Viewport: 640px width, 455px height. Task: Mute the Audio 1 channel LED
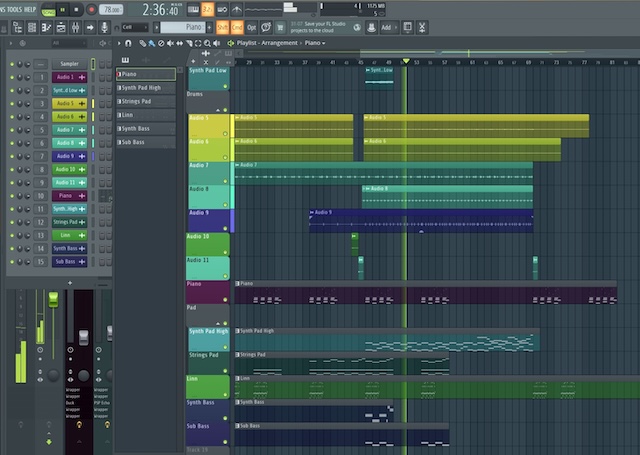point(12,77)
